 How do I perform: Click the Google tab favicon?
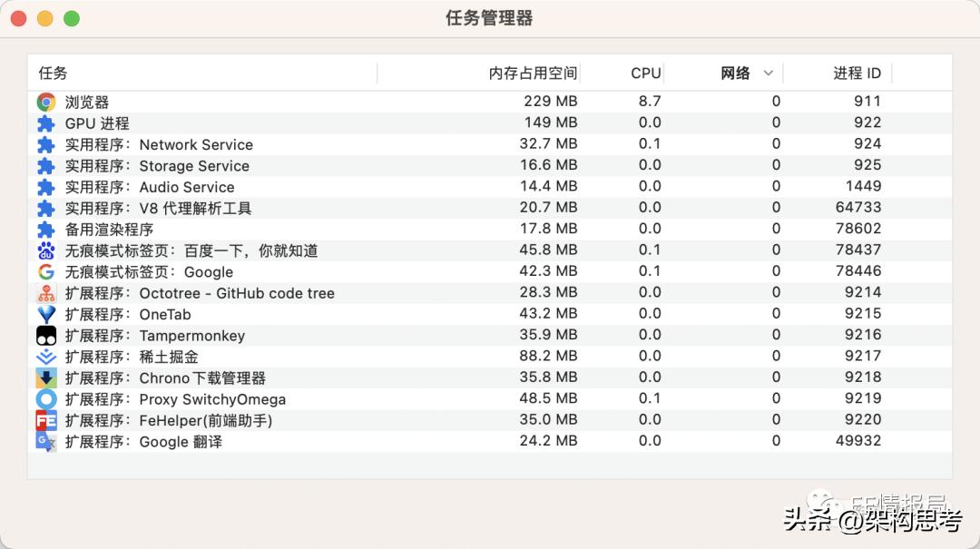coord(46,272)
